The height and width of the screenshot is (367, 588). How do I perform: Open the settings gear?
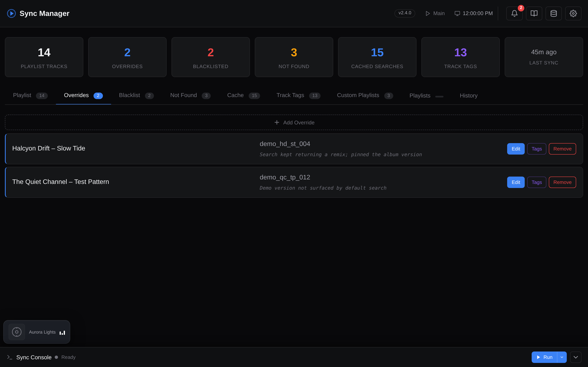click(x=573, y=13)
